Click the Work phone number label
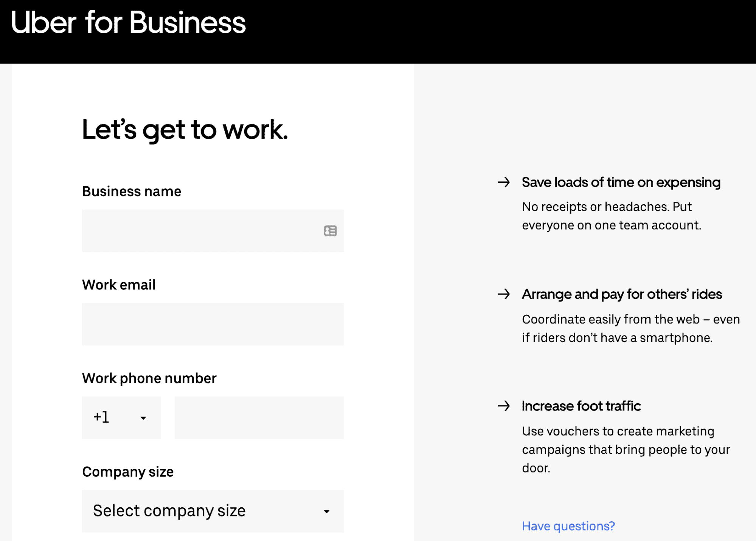This screenshot has width=756, height=541. pos(149,378)
